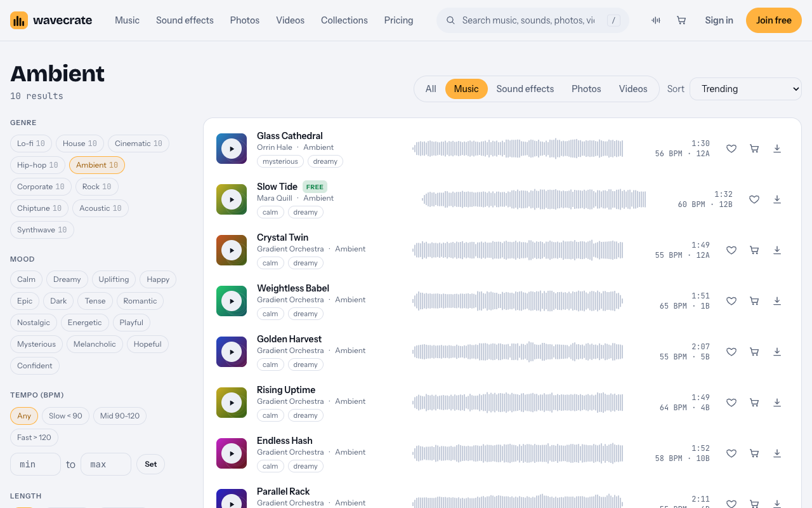Screen dimensions: 812x508
Task: Apply tempo range with Set button
Action: (151, 464)
